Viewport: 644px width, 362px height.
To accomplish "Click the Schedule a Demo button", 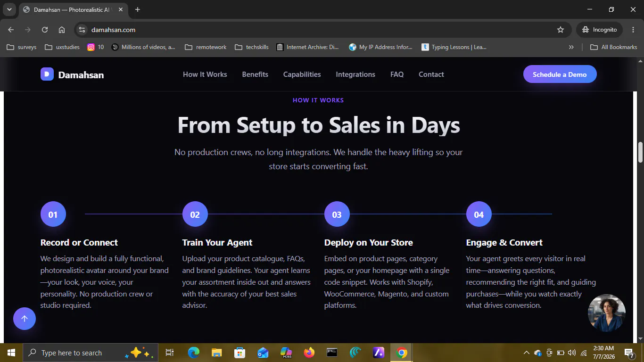I will coord(560,74).
